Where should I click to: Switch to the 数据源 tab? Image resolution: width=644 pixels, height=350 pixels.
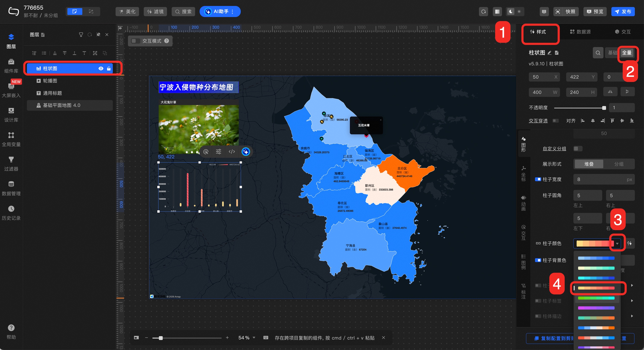580,32
